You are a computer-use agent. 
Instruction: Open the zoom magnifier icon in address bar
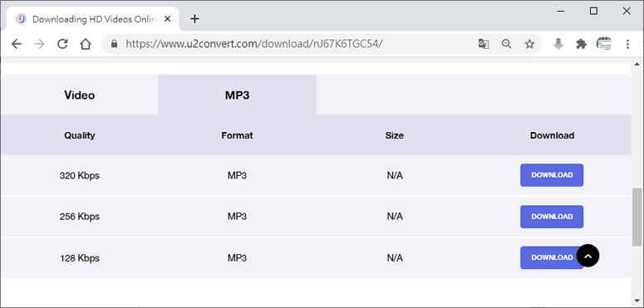click(x=506, y=44)
